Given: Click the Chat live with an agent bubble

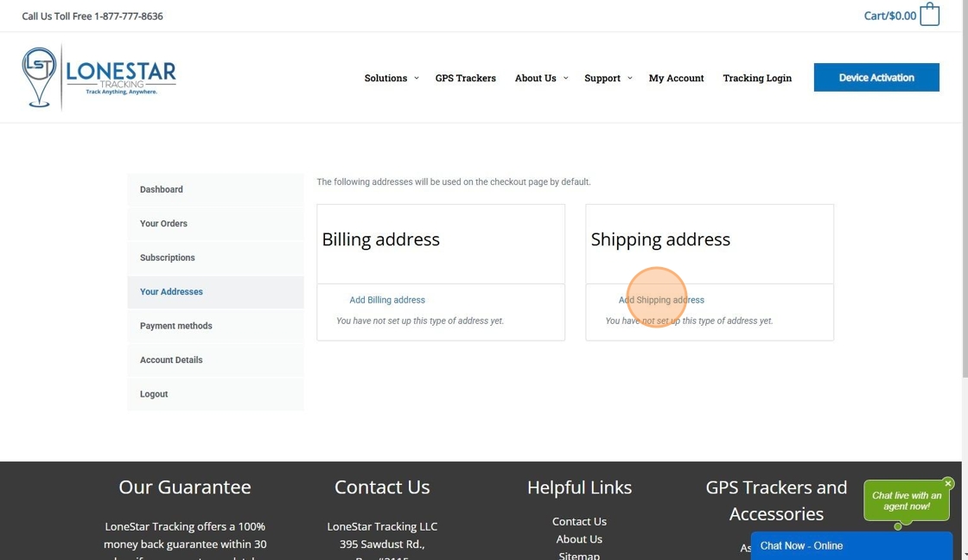Looking at the screenshot, I should tap(907, 500).
